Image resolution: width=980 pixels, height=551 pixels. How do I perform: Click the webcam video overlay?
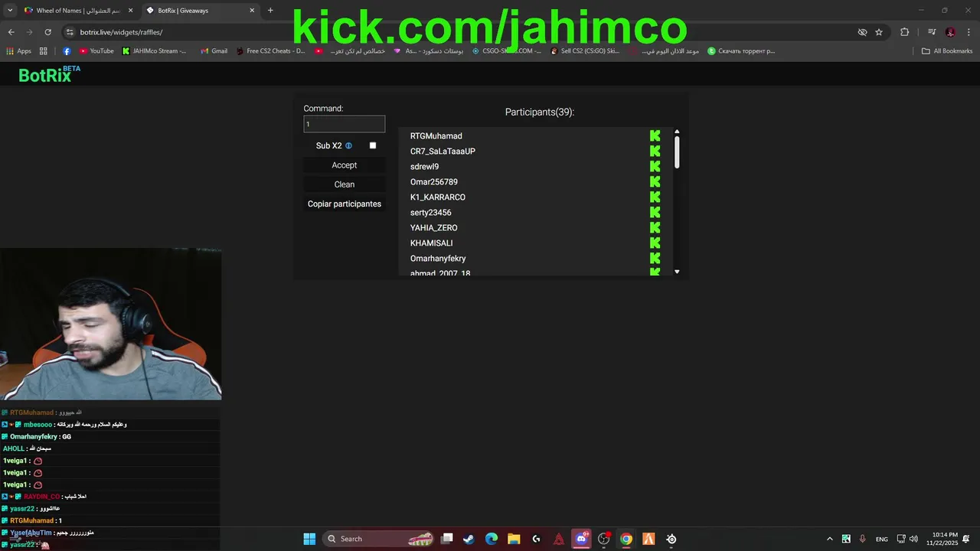point(111,324)
